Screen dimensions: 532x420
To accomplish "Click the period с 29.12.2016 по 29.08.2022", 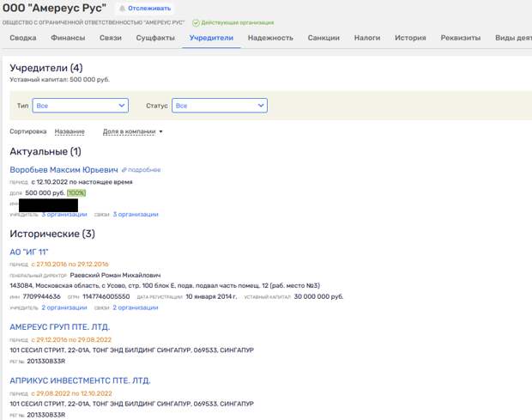I will coord(71,339).
